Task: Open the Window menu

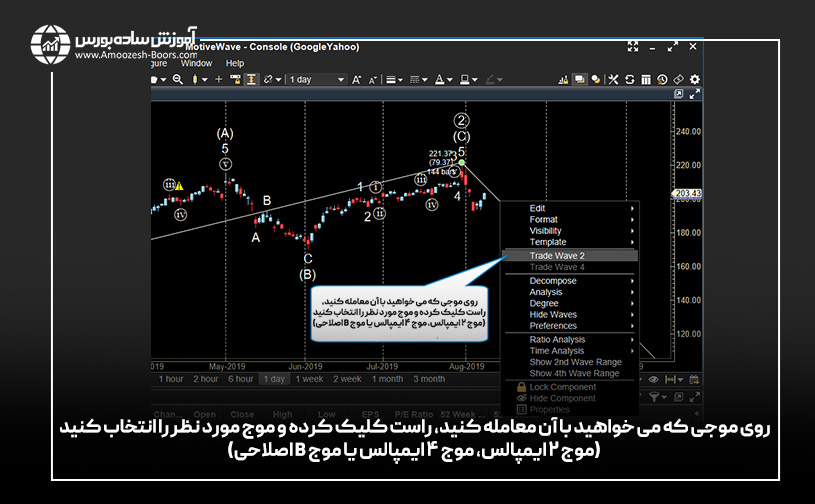Action: (x=196, y=63)
